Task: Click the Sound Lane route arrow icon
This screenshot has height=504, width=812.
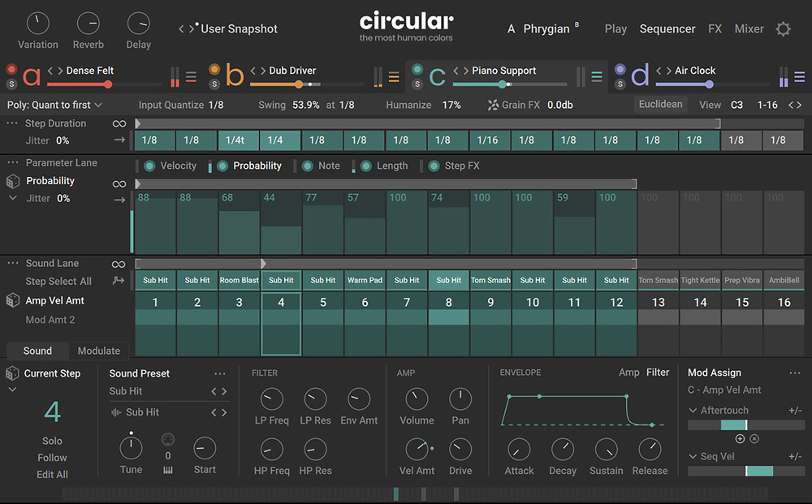Action: click(x=119, y=281)
